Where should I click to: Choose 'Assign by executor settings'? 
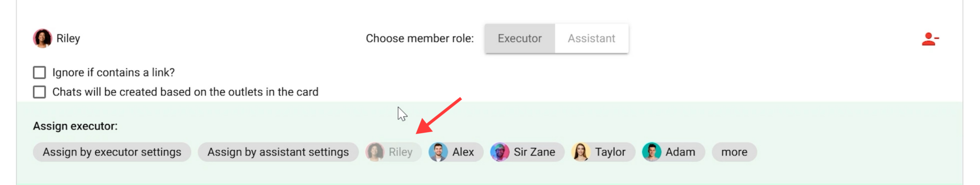112,152
